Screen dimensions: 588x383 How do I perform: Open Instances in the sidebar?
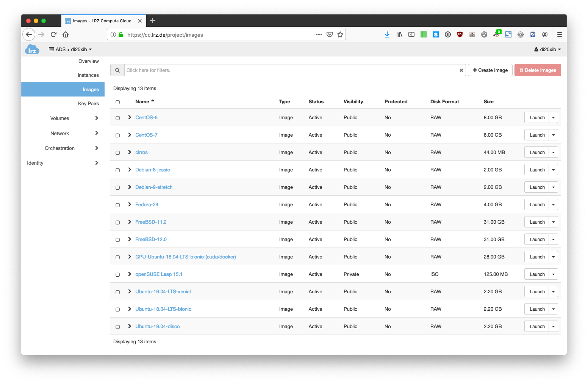pos(88,75)
